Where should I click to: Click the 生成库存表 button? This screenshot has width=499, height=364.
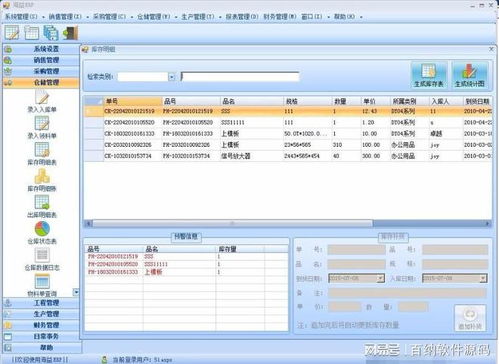click(x=429, y=75)
